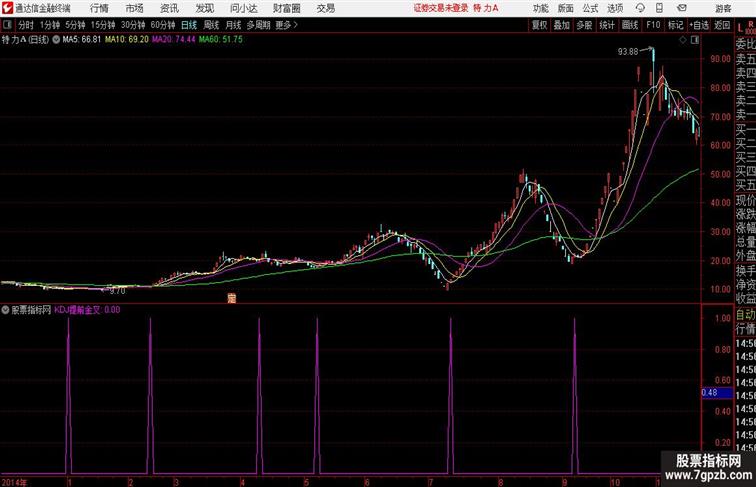Switch to 60分钟 period
Screen dimensions: 756x487
[163, 25]
